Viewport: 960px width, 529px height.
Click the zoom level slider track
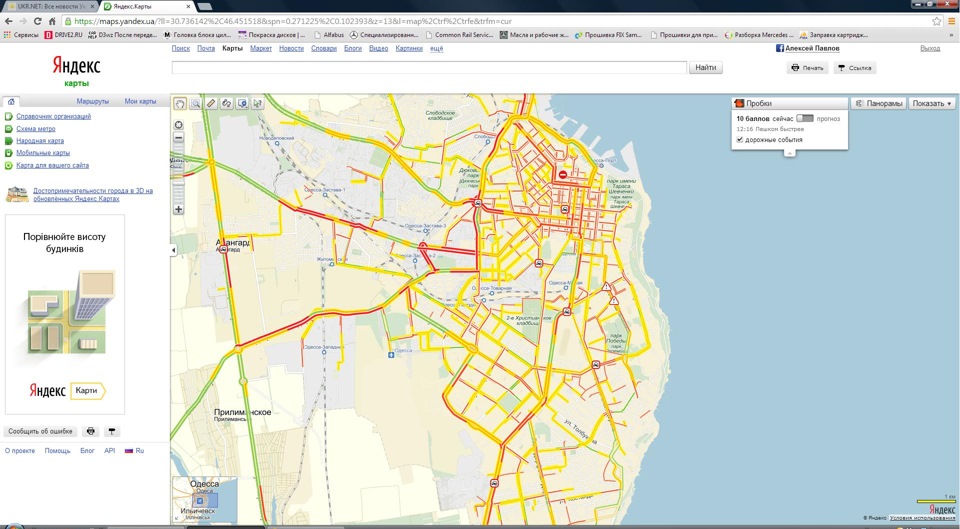coord(178,174)
